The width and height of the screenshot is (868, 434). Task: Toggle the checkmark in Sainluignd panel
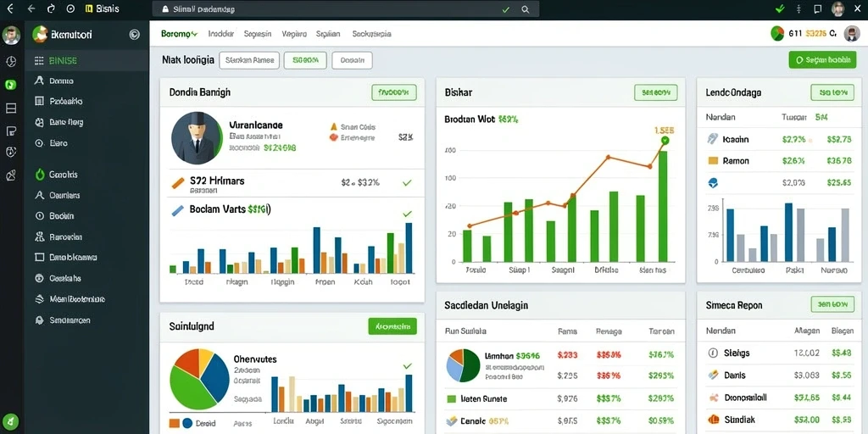[x=408, y=366]
